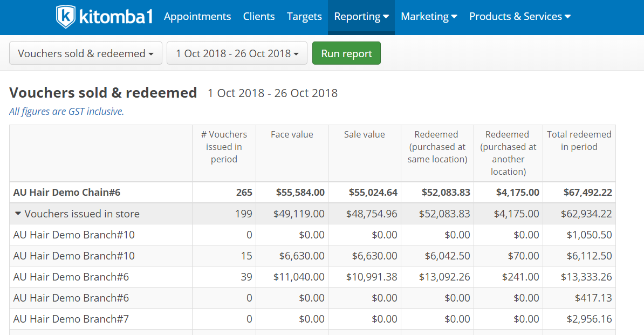Select the chain total face value $55,584.00
Viewport: 644px width, 335px height.
(x=300, y=192)
